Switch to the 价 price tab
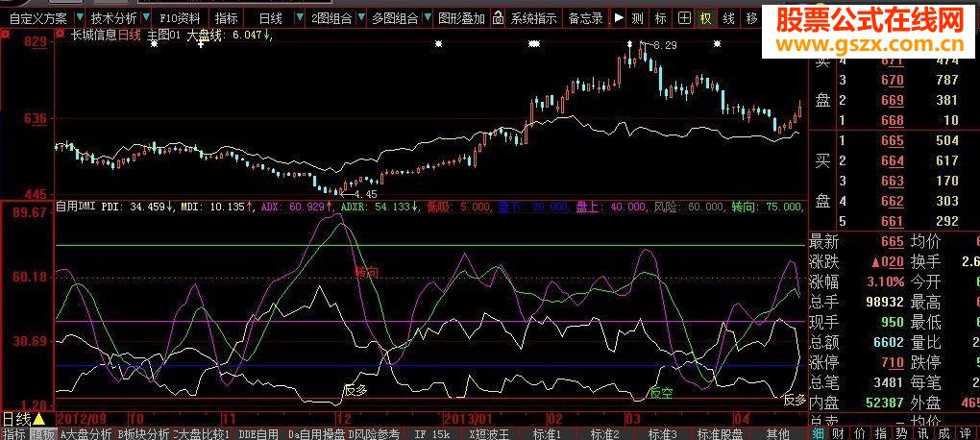Viewport: 980px width, 440px height. click(861, 433)
